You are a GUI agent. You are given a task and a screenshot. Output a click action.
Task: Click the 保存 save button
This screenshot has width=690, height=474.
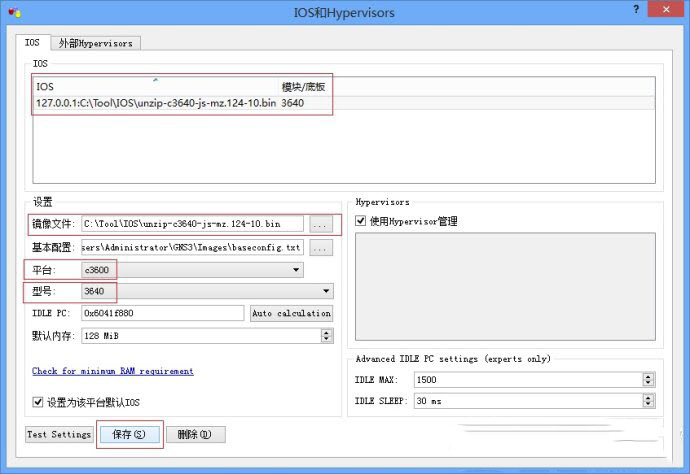(x=129, y=435)
